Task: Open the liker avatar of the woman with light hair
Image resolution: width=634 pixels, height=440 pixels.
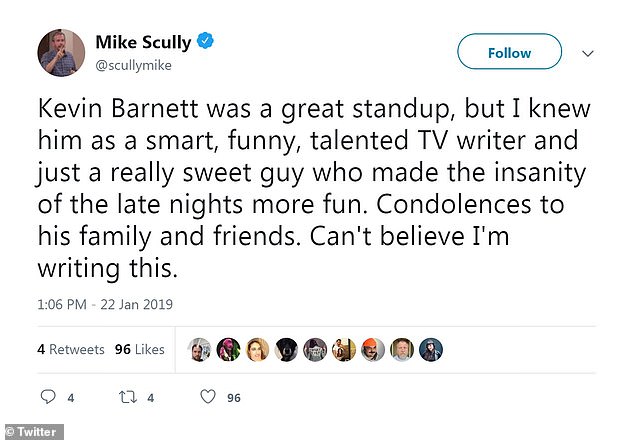Action: point(257,349)
